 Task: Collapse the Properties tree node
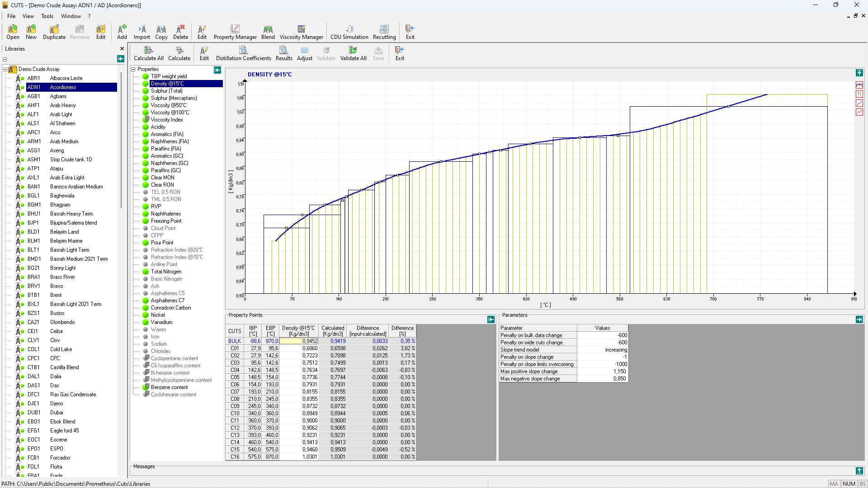(133, 69)
